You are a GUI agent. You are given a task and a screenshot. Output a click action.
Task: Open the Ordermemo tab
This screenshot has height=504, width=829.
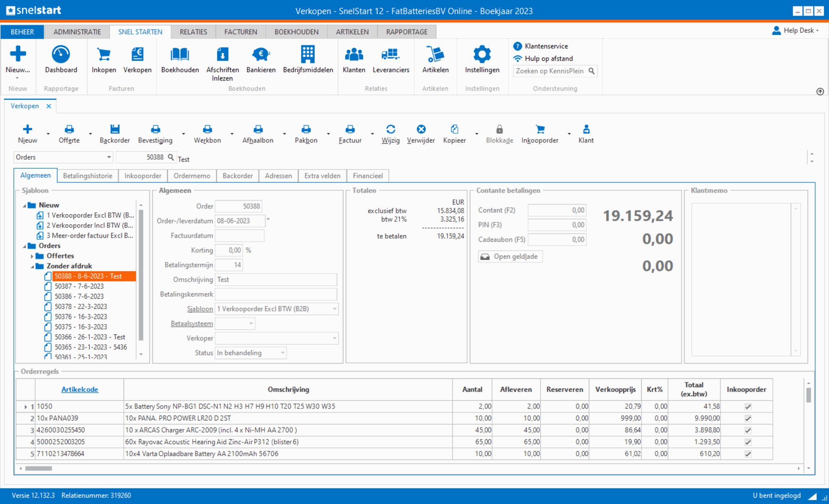pos(192,176)
